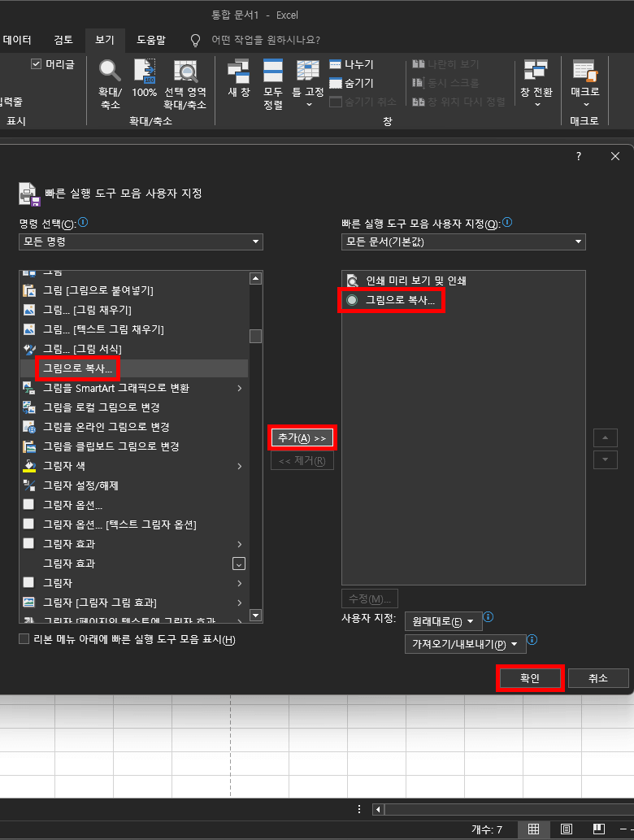This screenshot has height=840, width=634.
Task: Click the 추가(A) >> button
Action: pyautogui.click(x=302, y=438)
